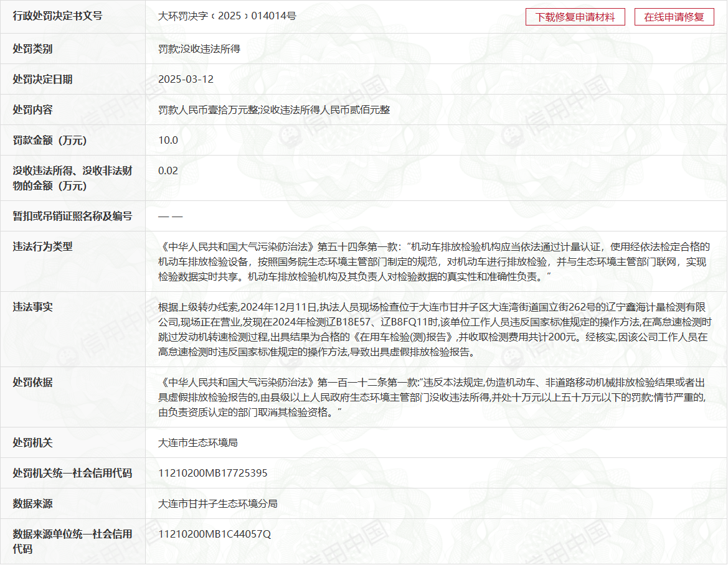
Task: Select the document number 大环罚决字〔2025〕014014号
Action: 227,16
